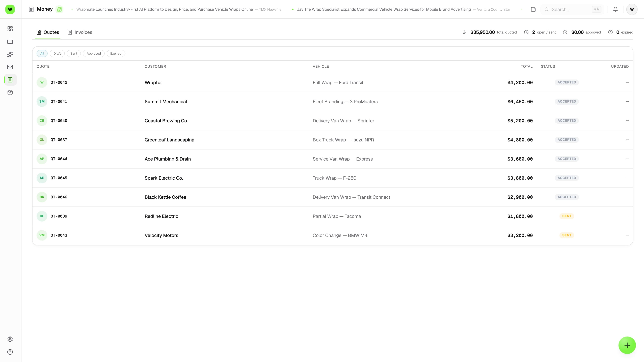This screenshot has width=644, height=362.
Task: Click the Wraptor customer name
Action: point(153,82)
